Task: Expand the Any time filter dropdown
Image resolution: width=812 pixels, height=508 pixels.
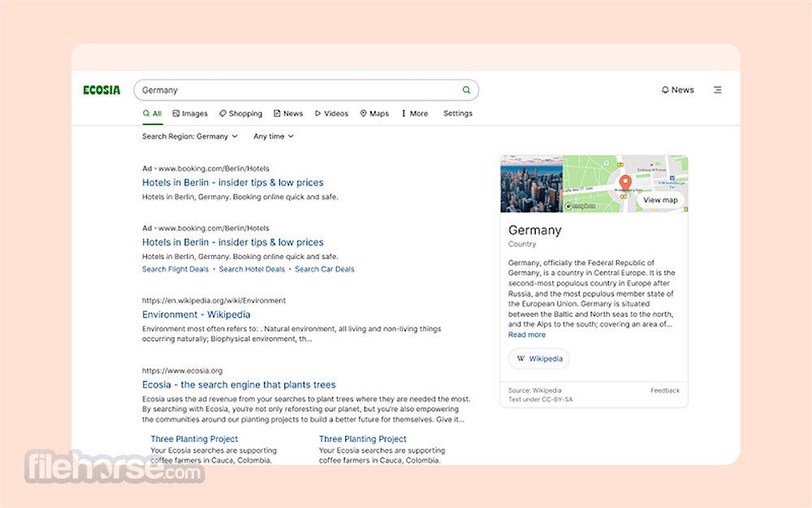Action: tap(274, 137)
